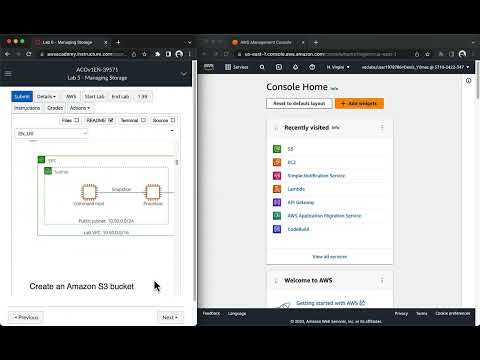Click the search magnifier in AWS navbar
480x360 pixels.
coord(262,67)
